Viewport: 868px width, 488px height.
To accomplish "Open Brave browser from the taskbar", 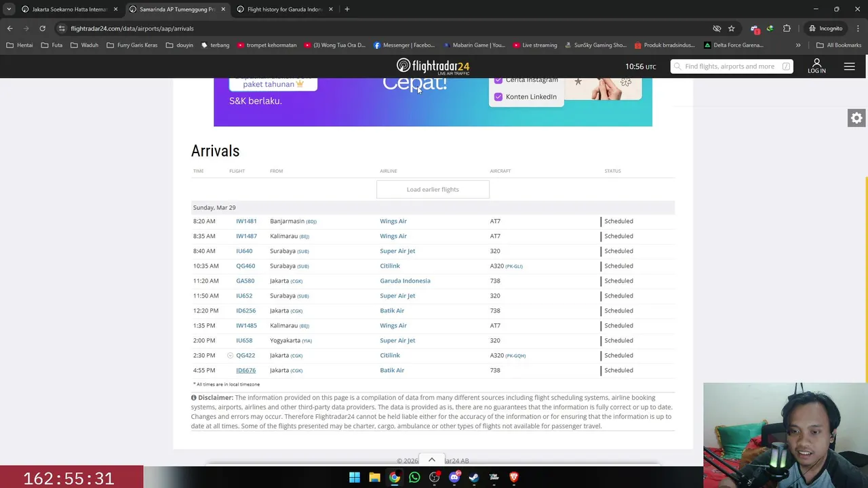I will click(513, 477).
